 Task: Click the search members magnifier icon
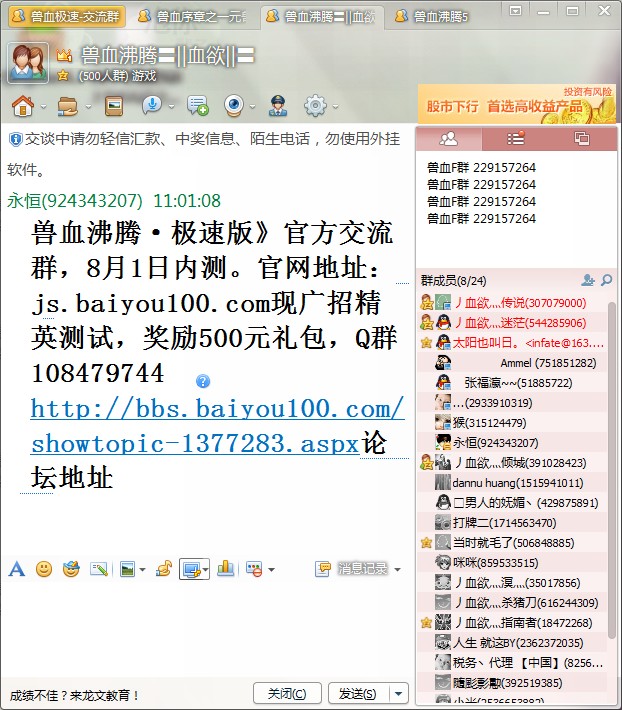pyautogui.click(x=606, y=281)
